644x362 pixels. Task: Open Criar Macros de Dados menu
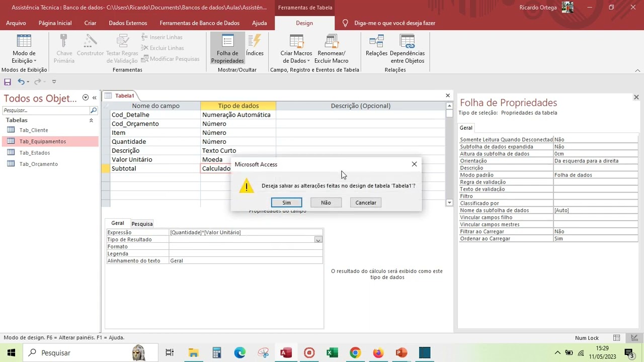(x=296, y=49)
